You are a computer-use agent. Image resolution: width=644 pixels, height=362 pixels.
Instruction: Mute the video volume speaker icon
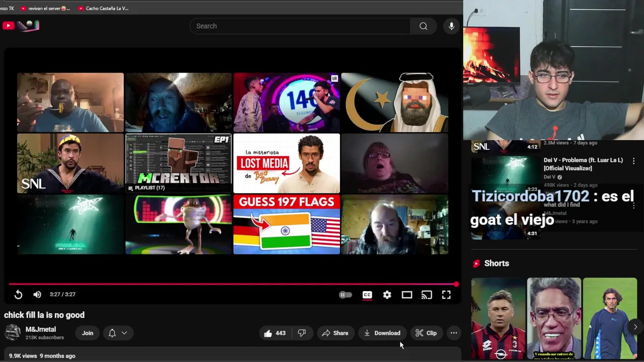pyautogui.click(x=37, y=295)
